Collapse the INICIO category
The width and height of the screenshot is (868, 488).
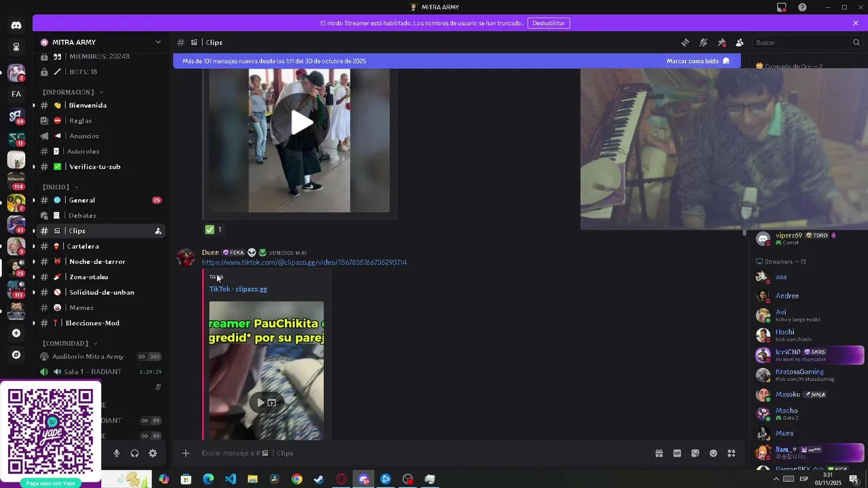point(60,187)
